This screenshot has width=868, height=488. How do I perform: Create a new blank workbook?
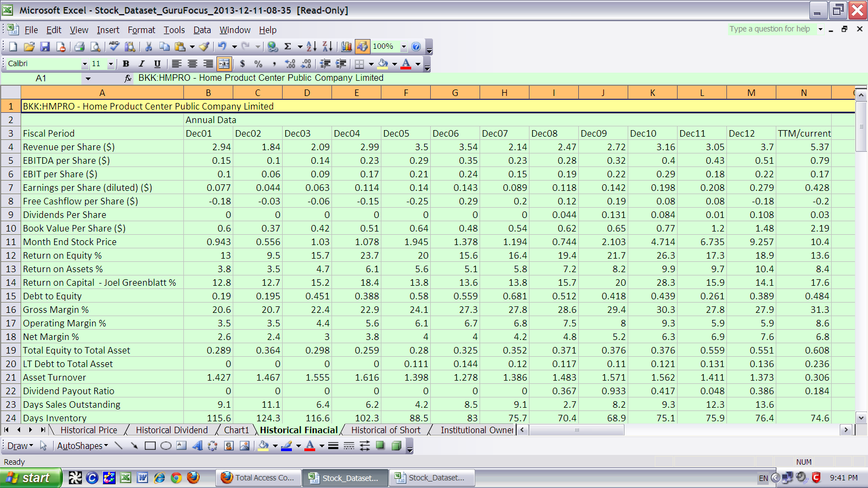[13, 47]
